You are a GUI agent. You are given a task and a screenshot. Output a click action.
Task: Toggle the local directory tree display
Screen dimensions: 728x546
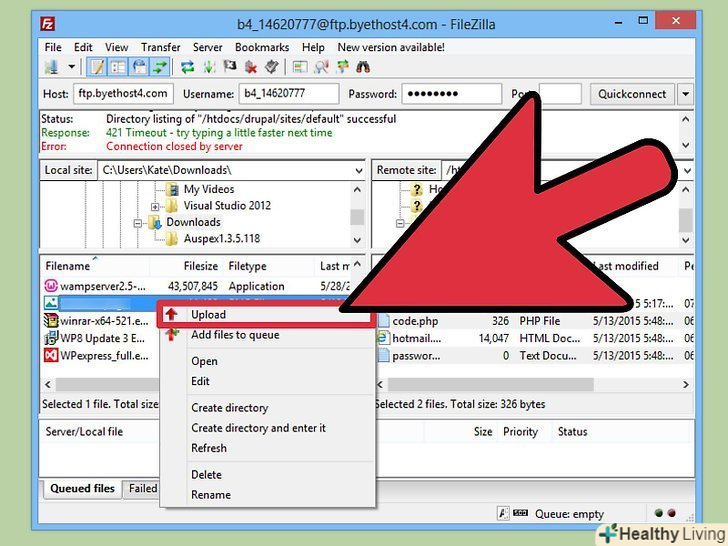(118, 67)
